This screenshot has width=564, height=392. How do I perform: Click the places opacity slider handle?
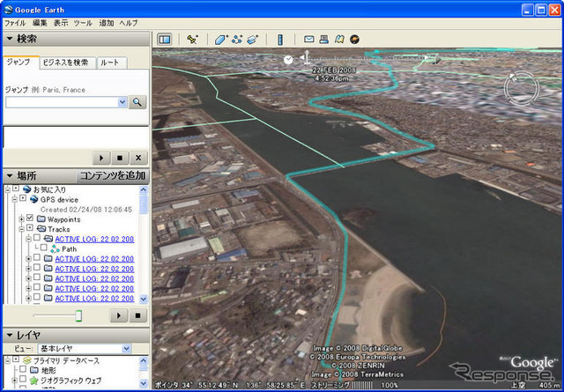[78, 315]
